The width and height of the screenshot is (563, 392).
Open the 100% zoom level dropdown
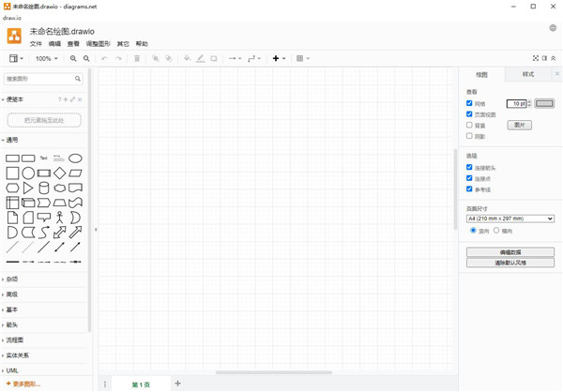46,58
